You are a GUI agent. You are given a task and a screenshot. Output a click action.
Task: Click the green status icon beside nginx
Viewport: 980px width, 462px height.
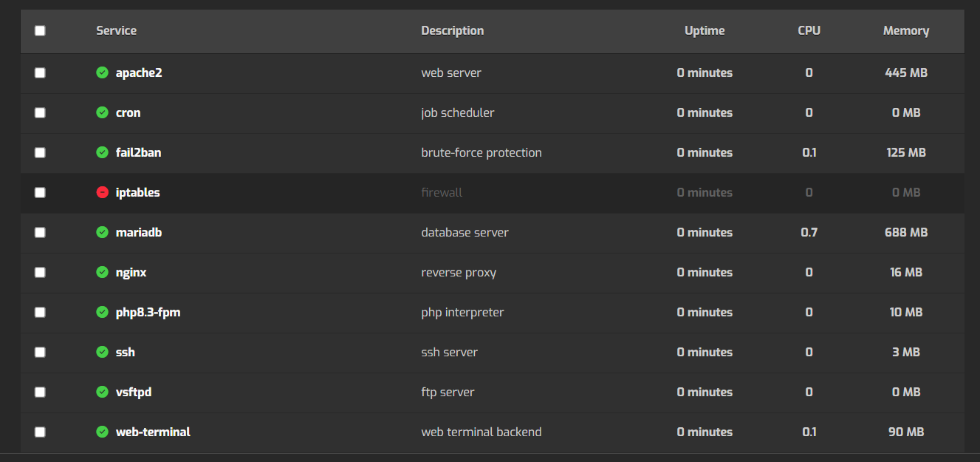coord(103,272)
